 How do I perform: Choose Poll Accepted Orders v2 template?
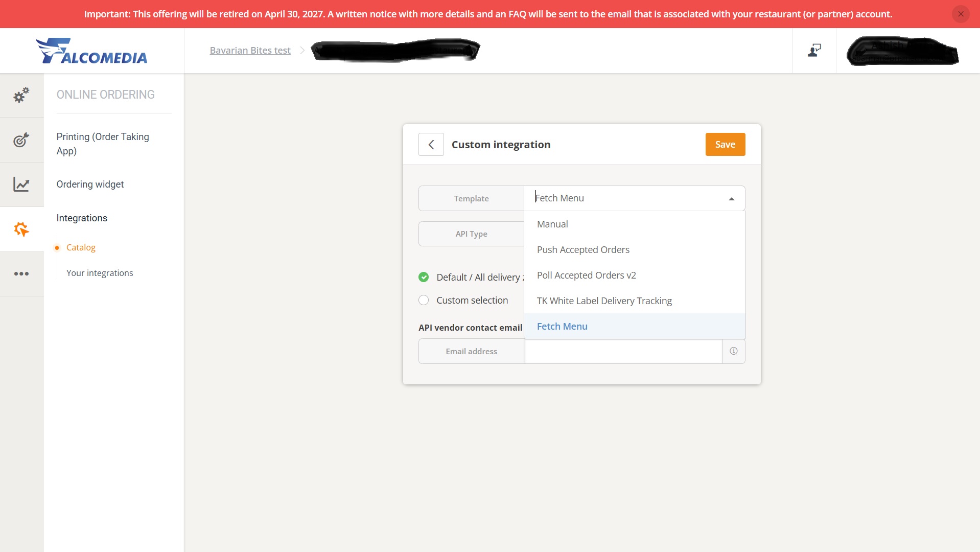(635, 275)
